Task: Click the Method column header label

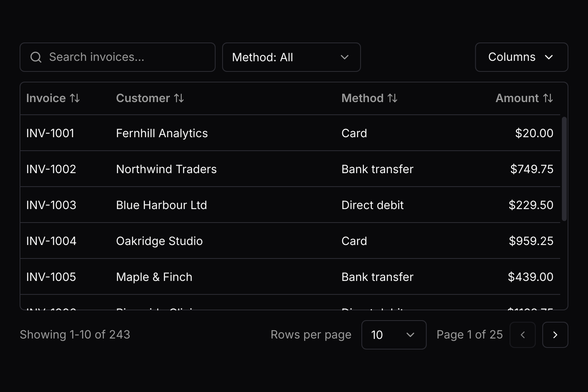Action: 363,98
